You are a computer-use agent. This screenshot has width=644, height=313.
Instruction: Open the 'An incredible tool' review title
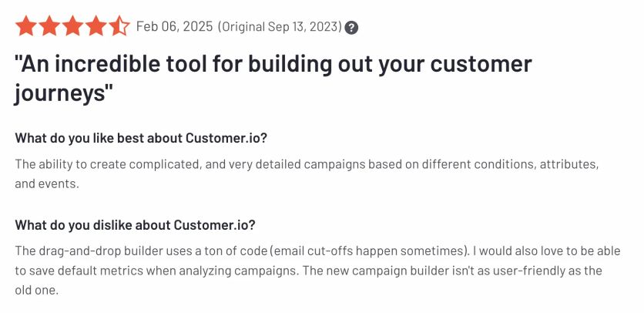273,78
